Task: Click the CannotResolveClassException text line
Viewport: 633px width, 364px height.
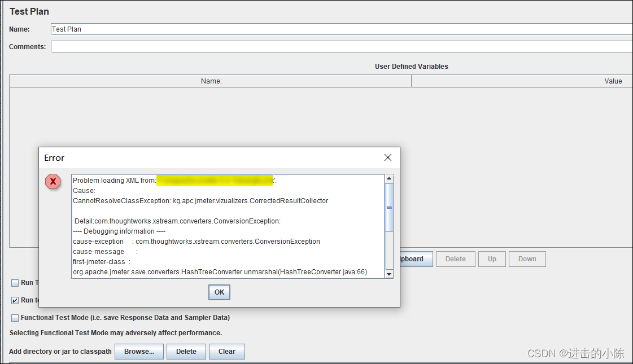Action: coord(200,201)
